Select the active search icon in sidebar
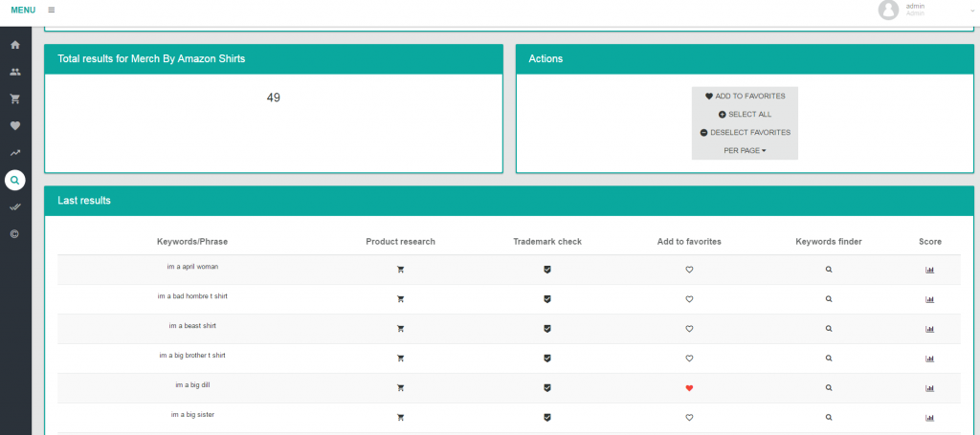980x435 pixels. click(x=15, y=180)
